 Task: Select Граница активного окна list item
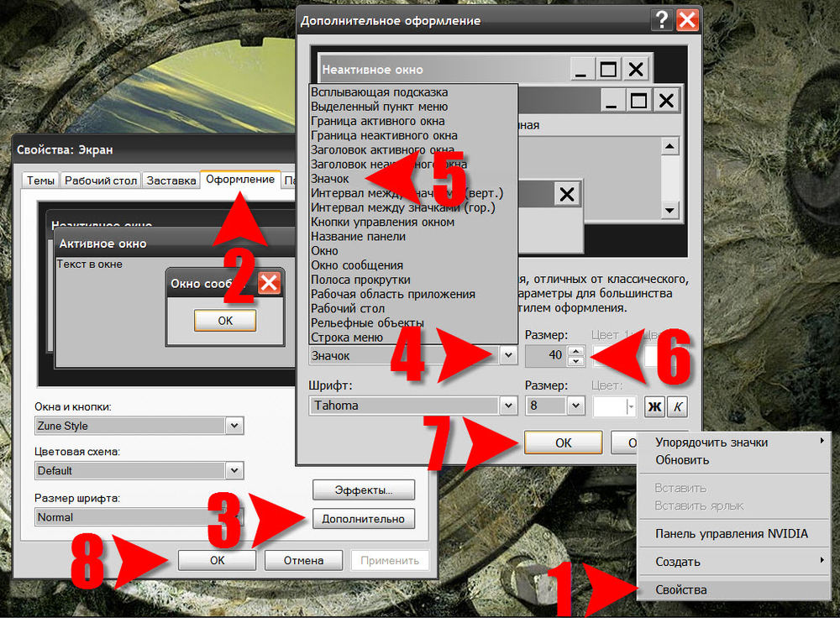click(x=413, y=121)
